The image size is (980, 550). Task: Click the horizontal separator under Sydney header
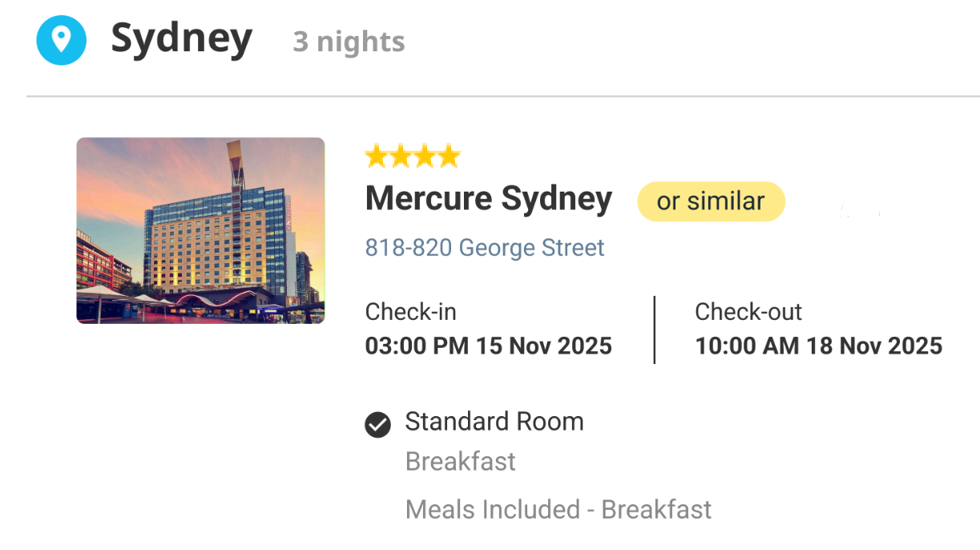503,97
